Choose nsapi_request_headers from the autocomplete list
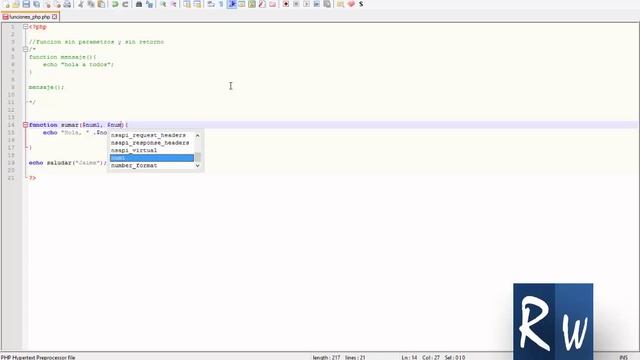Image resolution: width=640 pixels, height=360 pixels. [x=151, y=135]
